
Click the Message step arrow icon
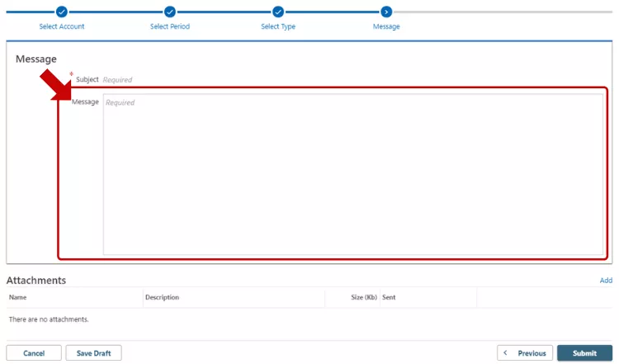pyautogui.click(x=386, y=12)
